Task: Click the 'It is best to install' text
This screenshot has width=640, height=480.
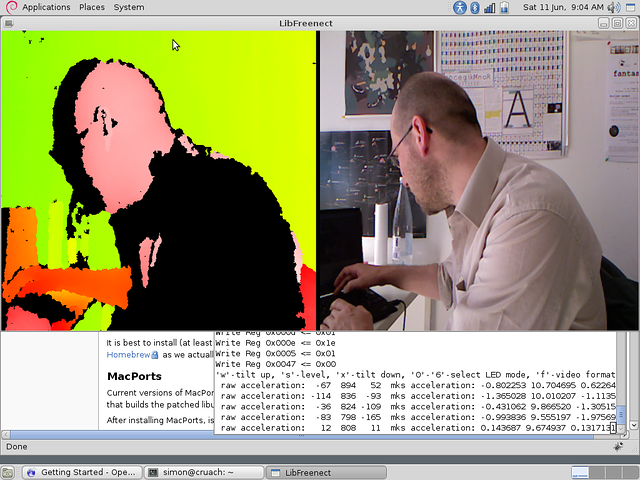Action: click(160, 343)
